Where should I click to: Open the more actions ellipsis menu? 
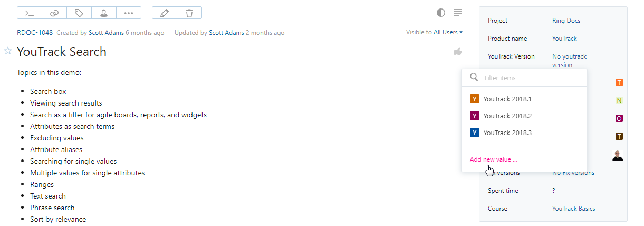click(129, 13)
